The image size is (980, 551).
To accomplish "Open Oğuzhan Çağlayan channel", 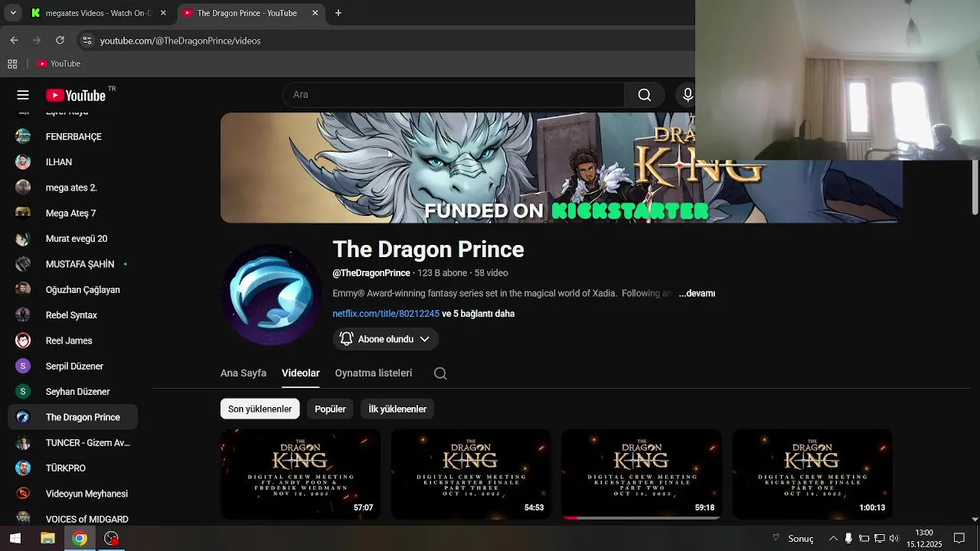I will coord(73,289).
